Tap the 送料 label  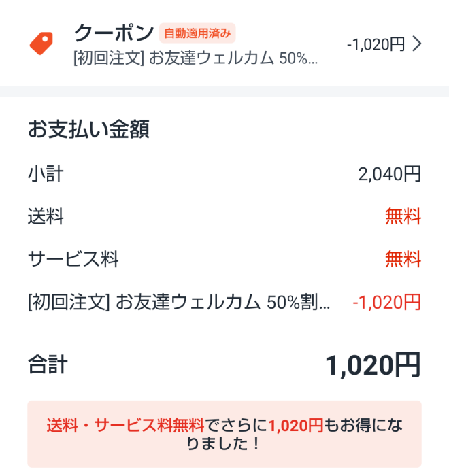click(46, 216)
